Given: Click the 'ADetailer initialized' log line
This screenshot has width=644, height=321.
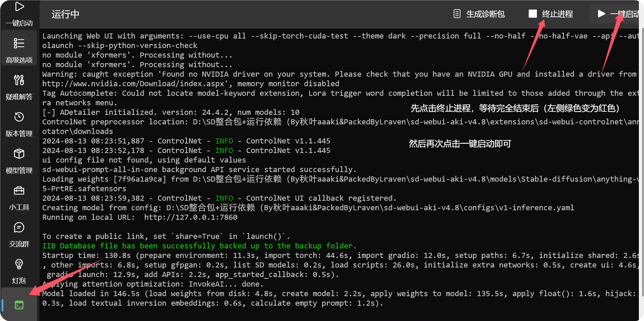Looking at the screenshot, I should point(171,112).
